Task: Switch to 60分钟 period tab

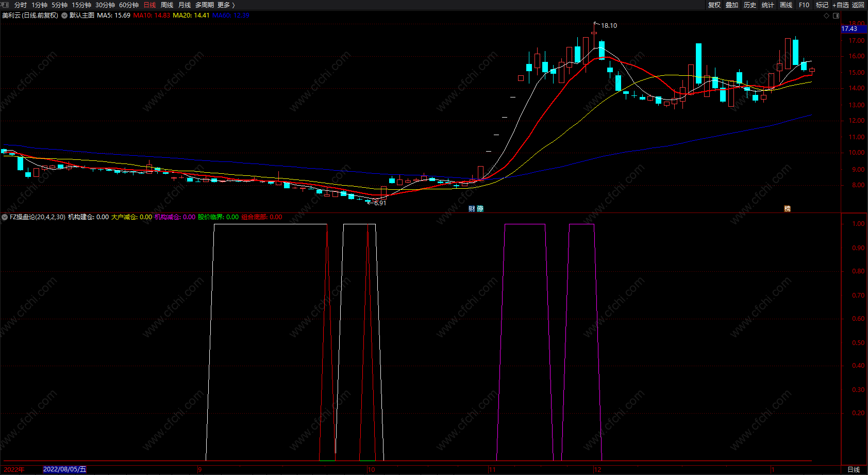Action: [129, 5]
